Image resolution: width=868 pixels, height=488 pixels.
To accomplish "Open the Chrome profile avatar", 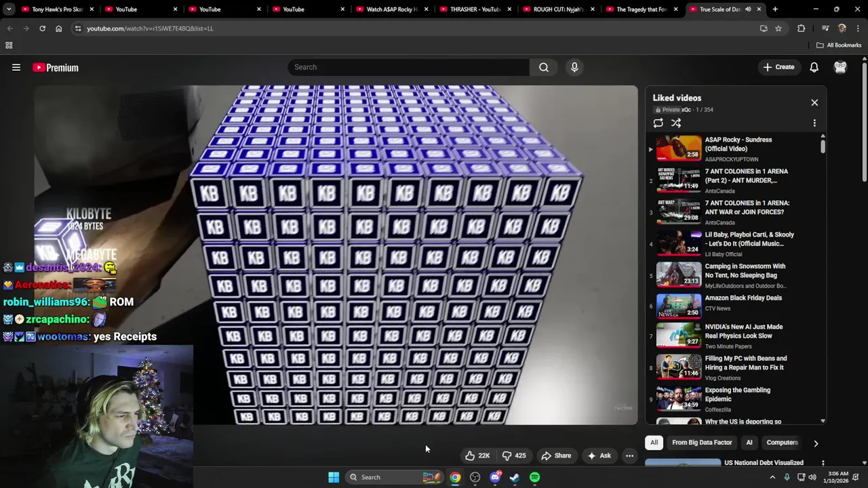I will 842,28.
